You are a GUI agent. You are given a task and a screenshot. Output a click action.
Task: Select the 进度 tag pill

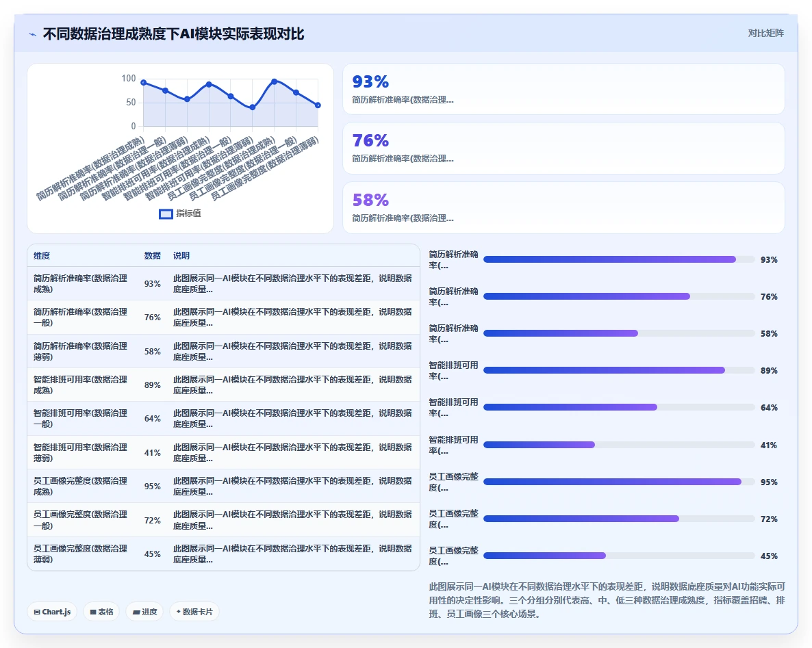tap(144, 612)
